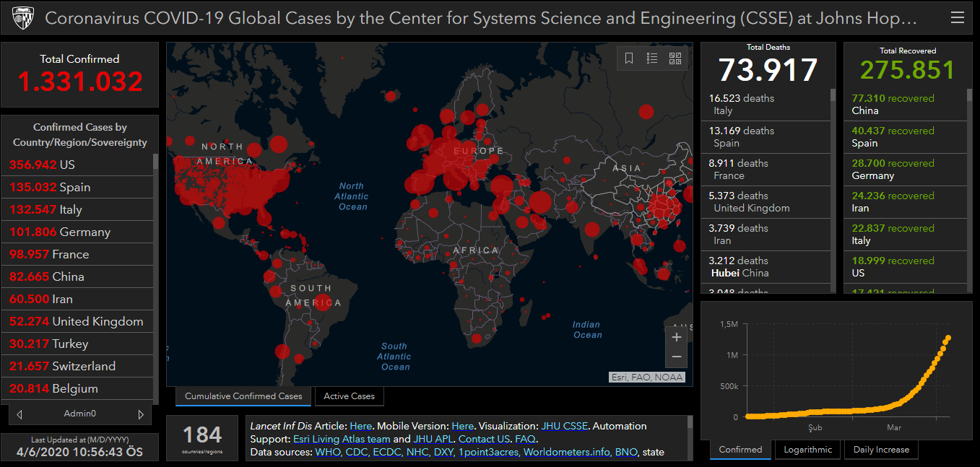The height and width of the screenshot is (467, 980).
Task: Select France 8.911 deaths row
Action: point(766,170)
